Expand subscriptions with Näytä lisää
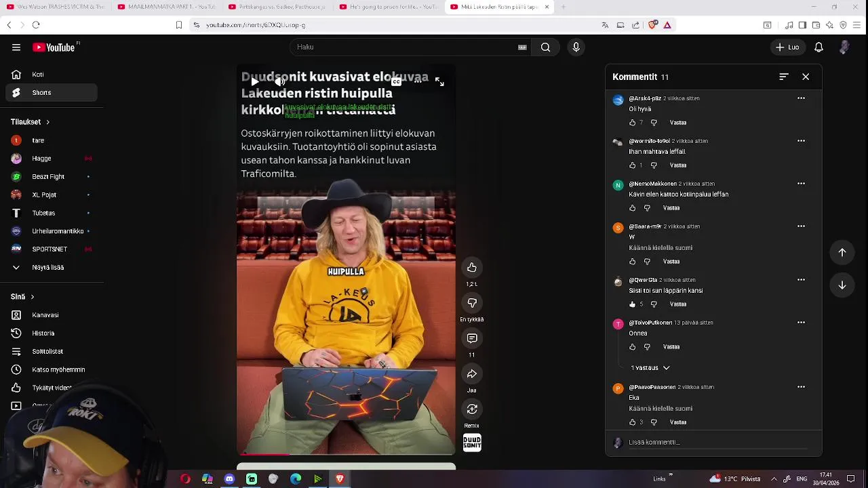Image resolution: width=868 pixels, height=488 pixels. [52, 268]
